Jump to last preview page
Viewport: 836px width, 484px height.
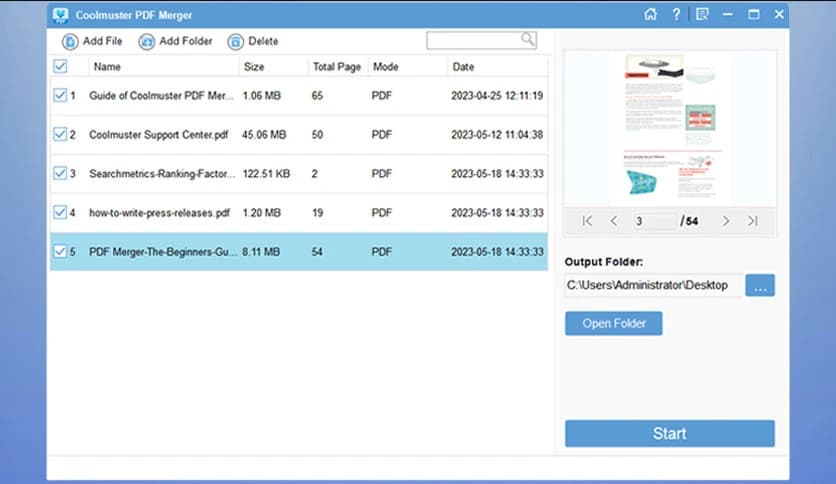pos(752,221)
